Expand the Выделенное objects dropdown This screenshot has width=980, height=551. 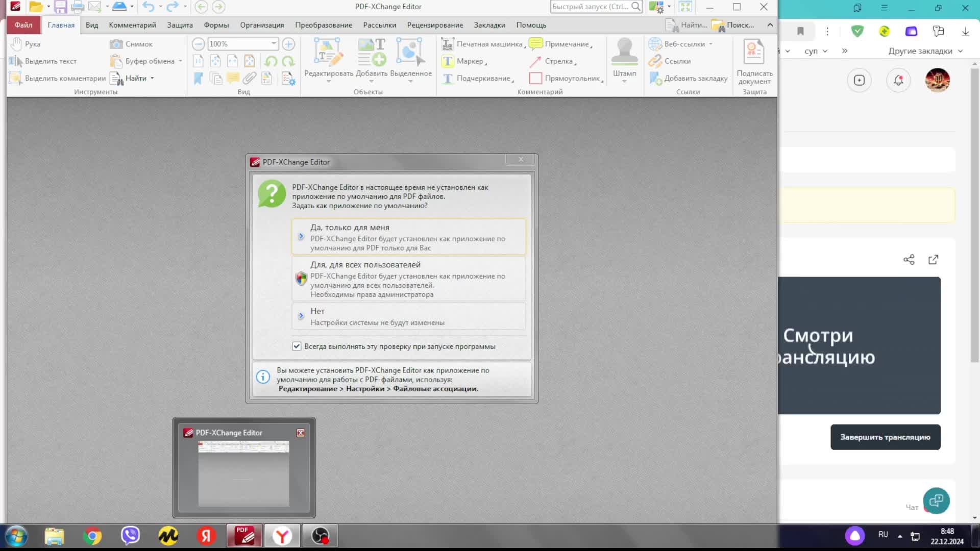click(410, 81)
